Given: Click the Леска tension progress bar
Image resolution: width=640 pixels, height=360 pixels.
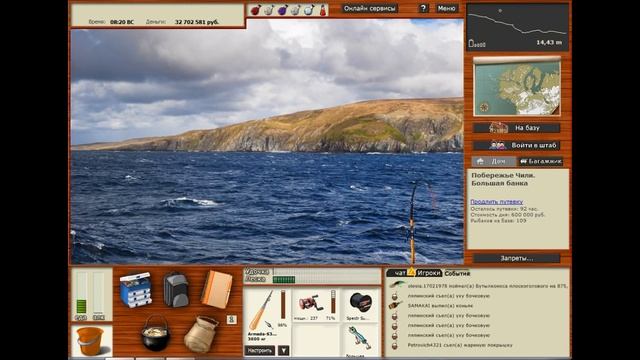Looking at the screenshot, I should click(327, 280).
